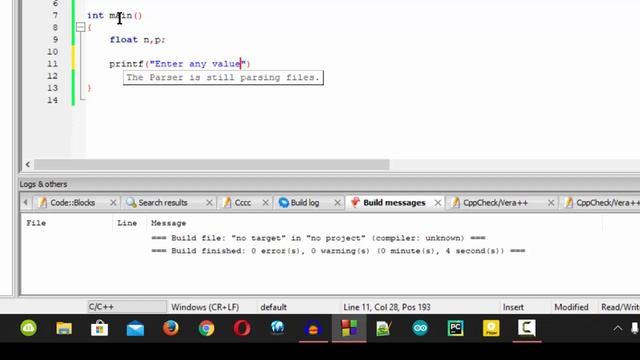Open File Explorer from the taskbar
Viewport: 640px width, 360px height.
click(64, 328)
